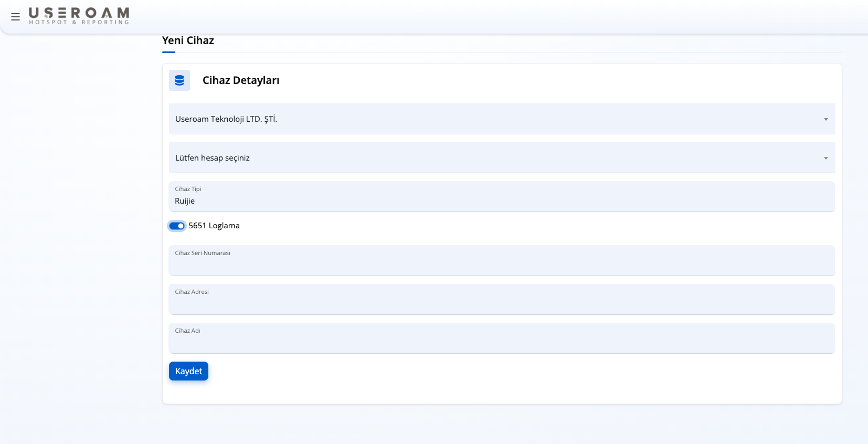The height and width of the screenshot is (444, 868).
Task: Click the Yeni Cihaz page title
Action: [x=188, y=40]
